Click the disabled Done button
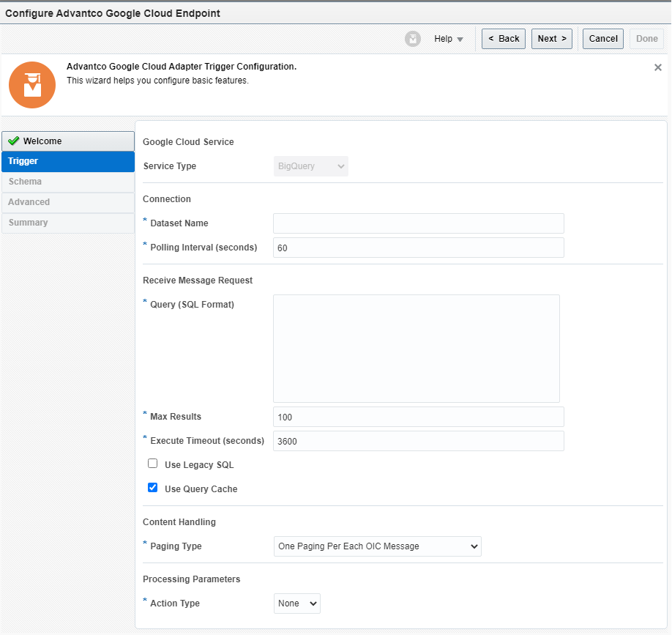Image resolution: width=672 pixels, height=635 pixels. (646, 39)
